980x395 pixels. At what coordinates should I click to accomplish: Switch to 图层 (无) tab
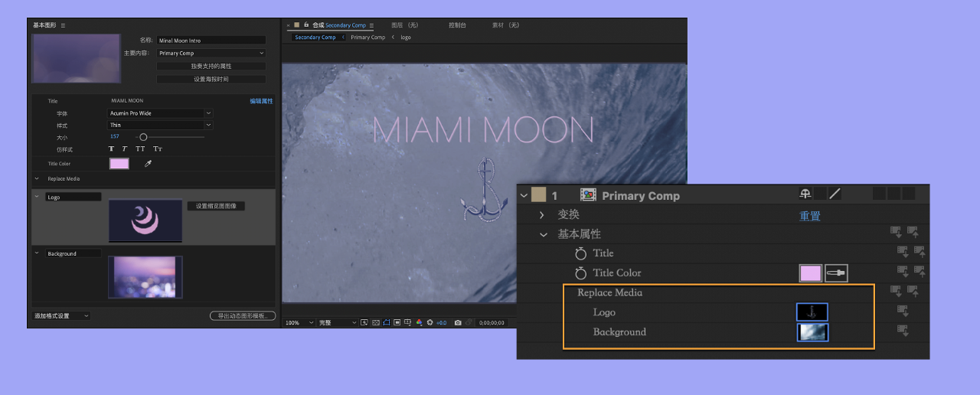point(405,25)
